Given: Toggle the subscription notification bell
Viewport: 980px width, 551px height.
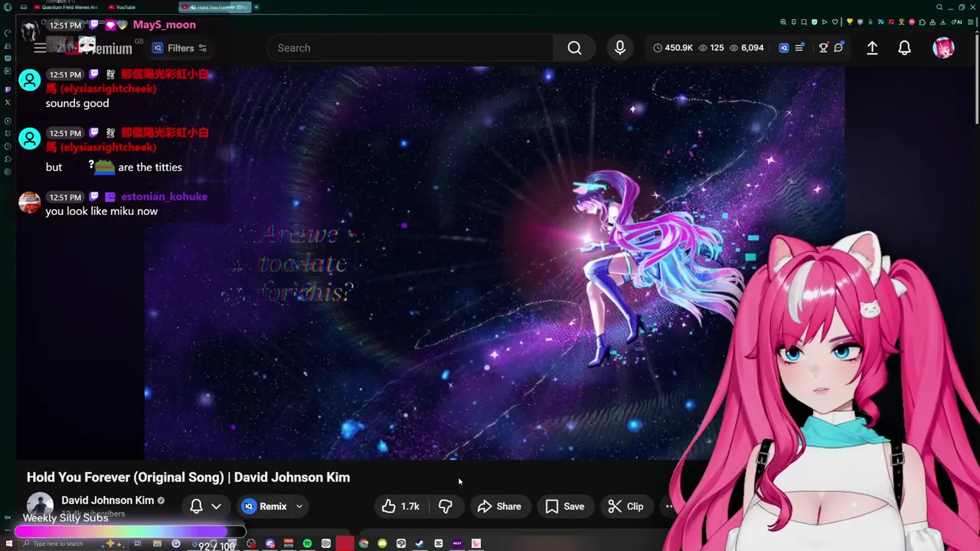Looking at the screenshot, I should click(x=196, y=506).
